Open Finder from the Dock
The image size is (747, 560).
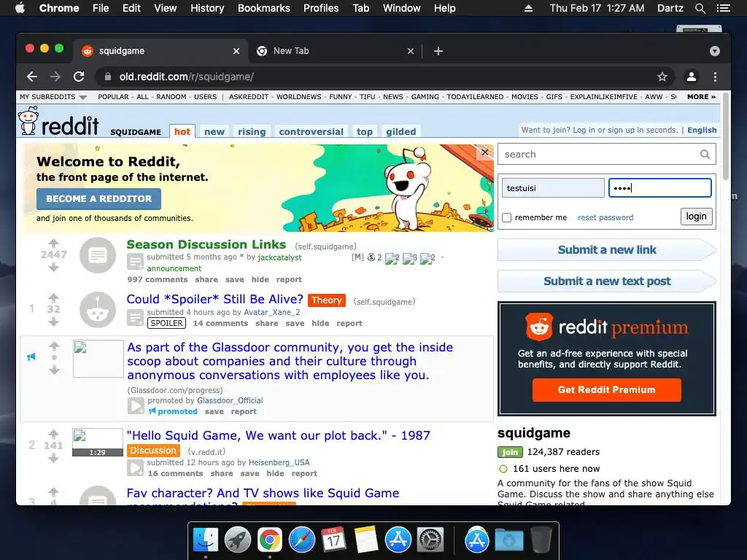coord(205,540)
